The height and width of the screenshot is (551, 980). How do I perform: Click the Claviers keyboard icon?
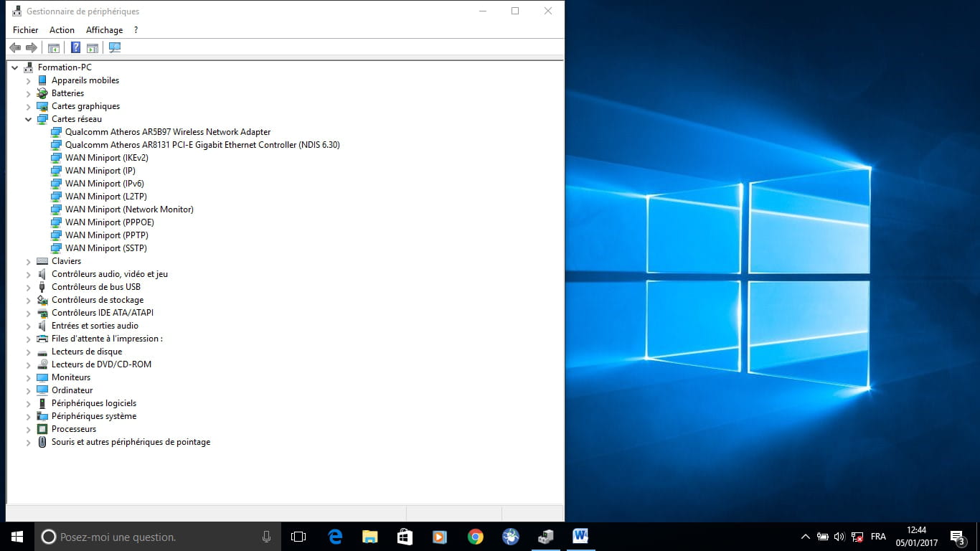(x=42, y=261)
